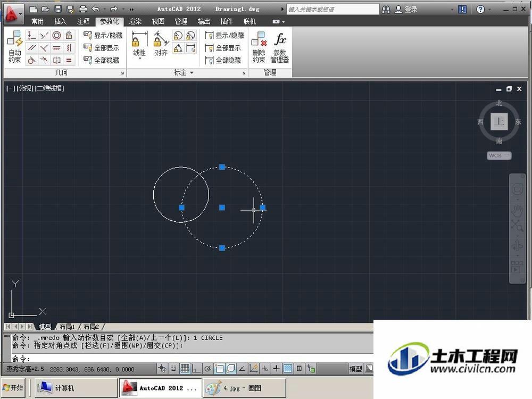Apply the Fix (lock) geometric constraint

coord(69,35)
